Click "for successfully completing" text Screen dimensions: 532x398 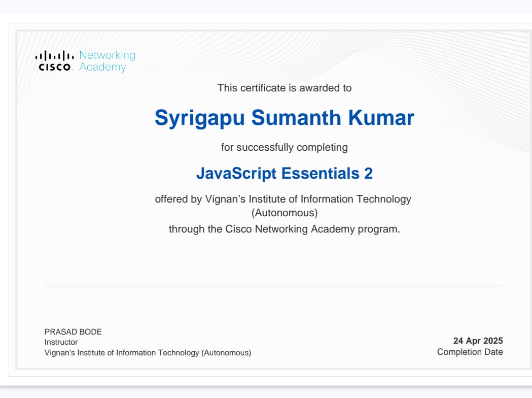coord(285,147)
